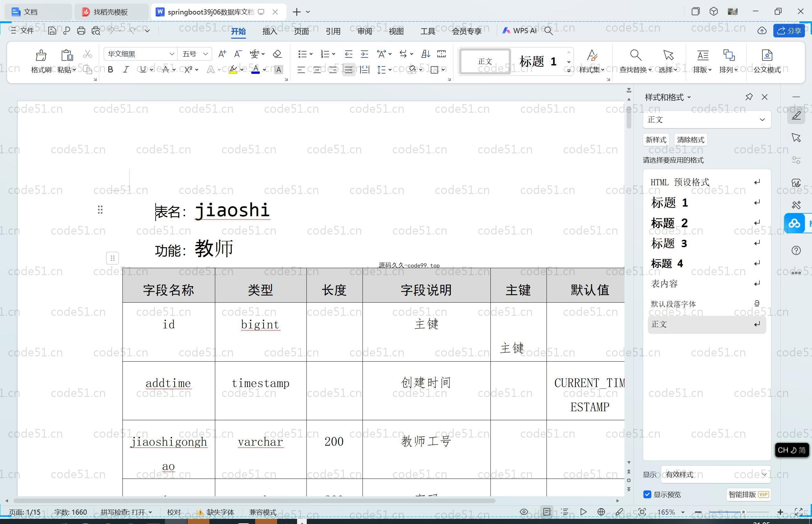Click the Format Painter icon
812x524 pixels.
tap(41, 55)
